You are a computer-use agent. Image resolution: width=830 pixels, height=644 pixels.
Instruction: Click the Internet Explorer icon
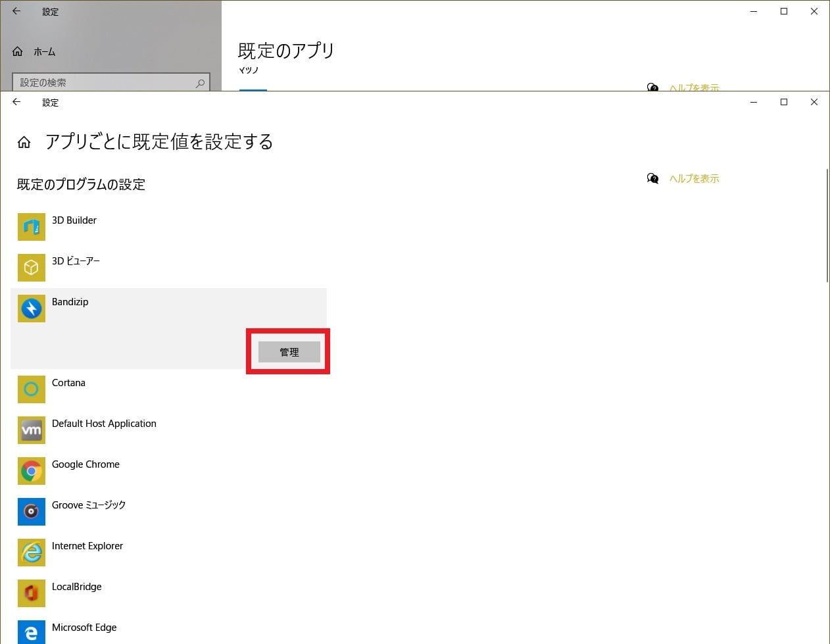(x=32, y=553)
